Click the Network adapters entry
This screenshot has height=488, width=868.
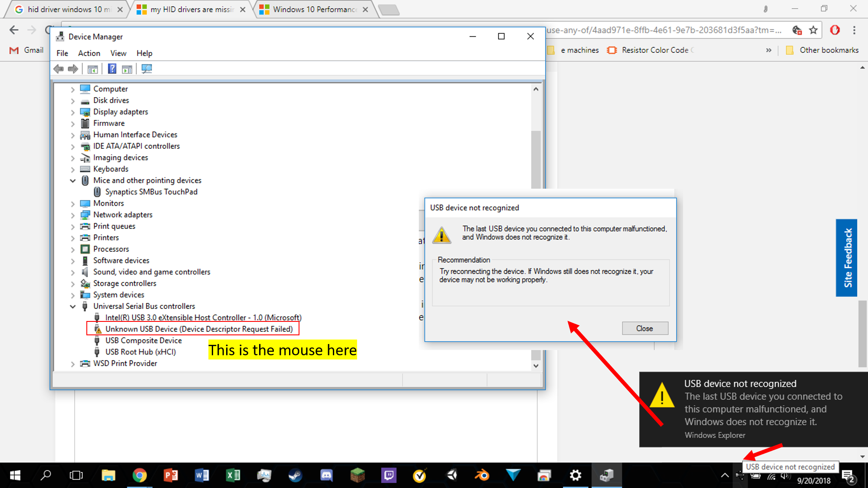[x=123, y=214]
